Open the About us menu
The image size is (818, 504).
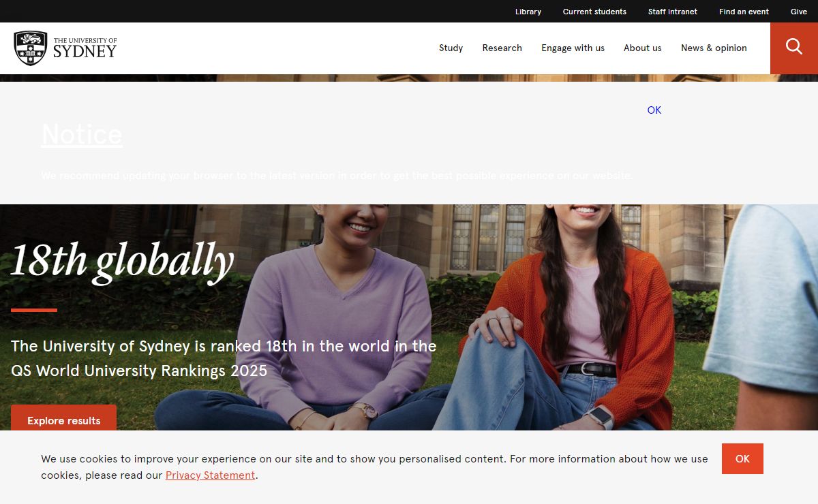point(643,48)
